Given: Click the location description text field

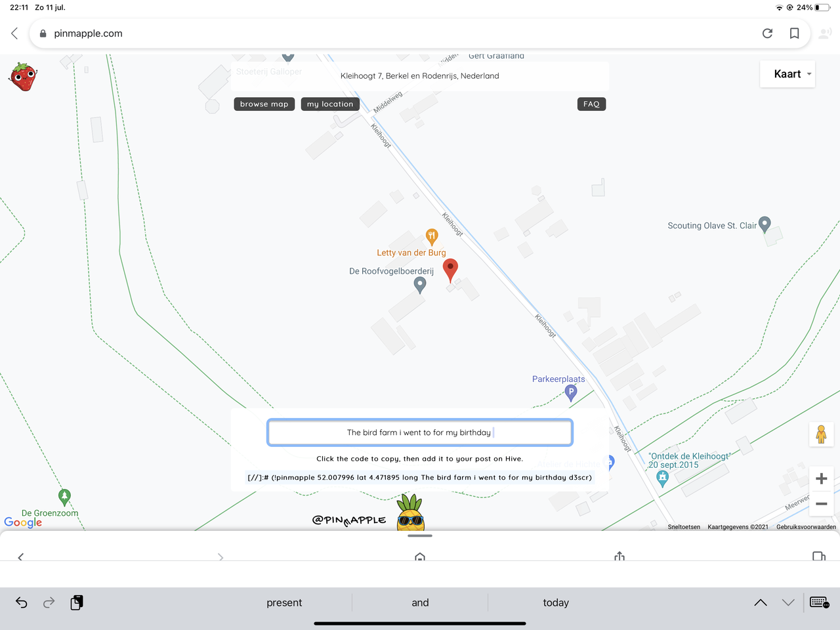Looking at the screenshot, I should tap(420, 432).
